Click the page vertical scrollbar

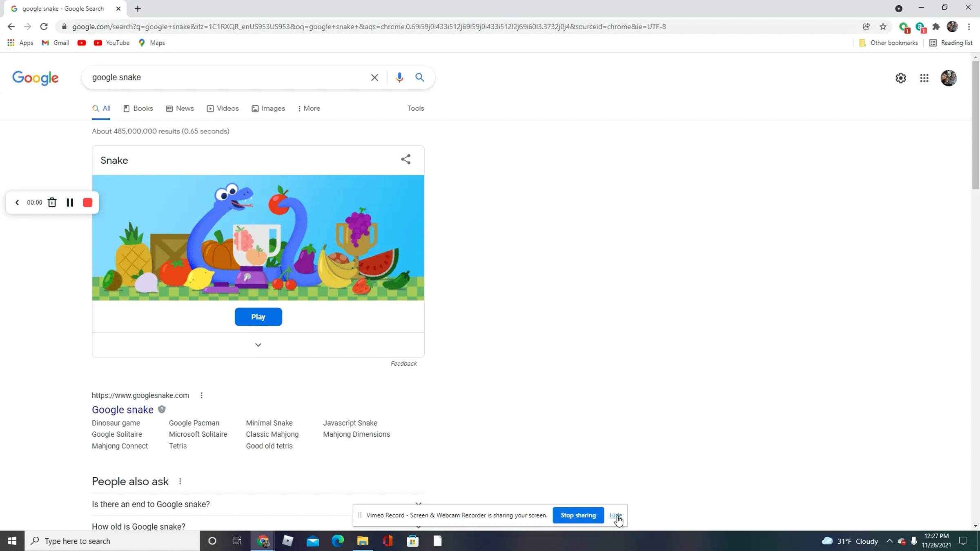976,125
